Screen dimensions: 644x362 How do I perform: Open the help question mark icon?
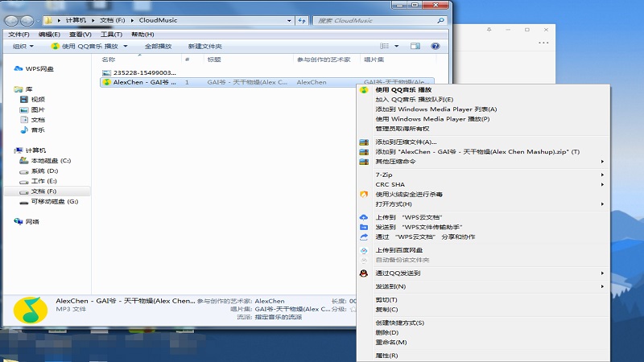pos(436,46)
